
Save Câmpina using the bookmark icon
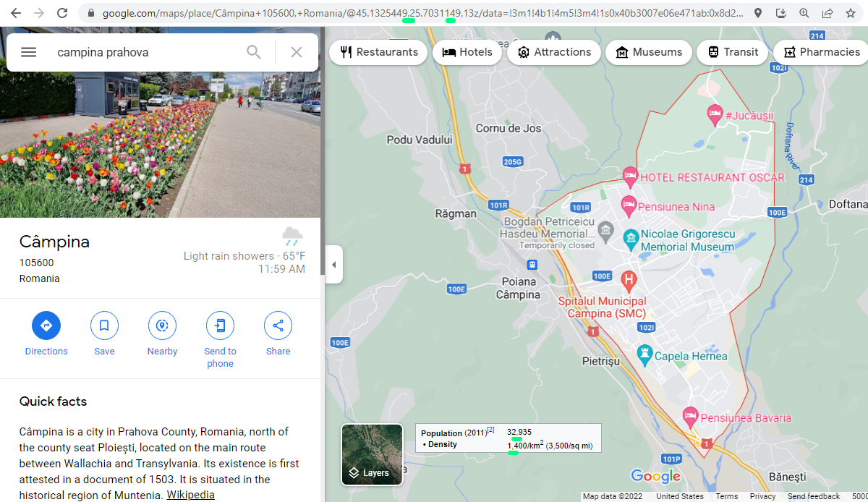pyautogui.click(x=104, y=326)
